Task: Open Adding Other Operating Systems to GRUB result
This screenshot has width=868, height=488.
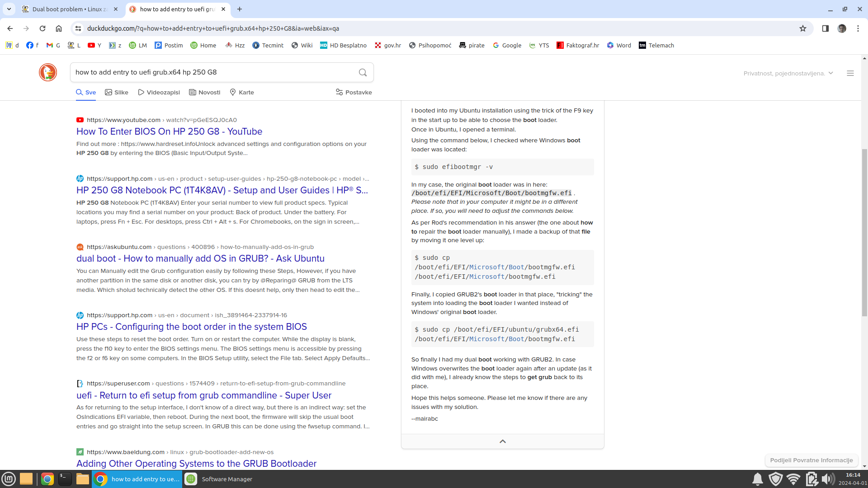Action: [x=196, y=464]
